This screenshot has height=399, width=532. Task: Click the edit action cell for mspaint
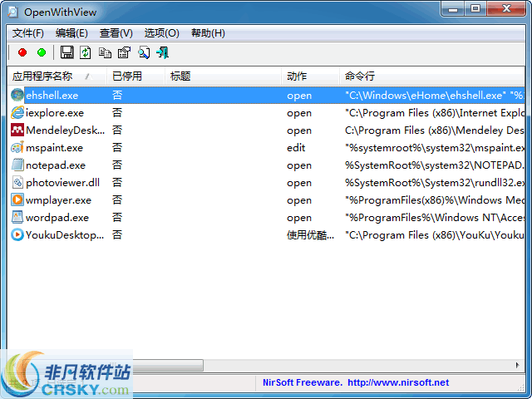[x=296, y=148]
